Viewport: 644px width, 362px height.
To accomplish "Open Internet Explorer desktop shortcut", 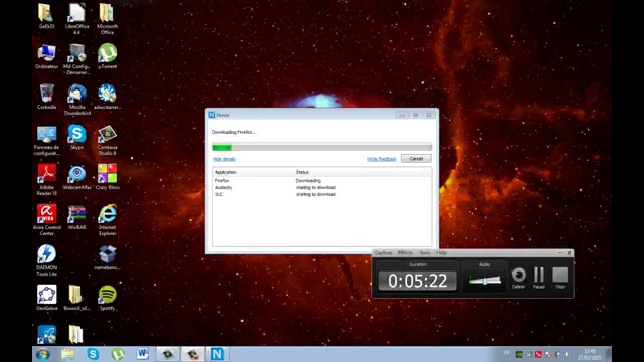I will 107,220.
